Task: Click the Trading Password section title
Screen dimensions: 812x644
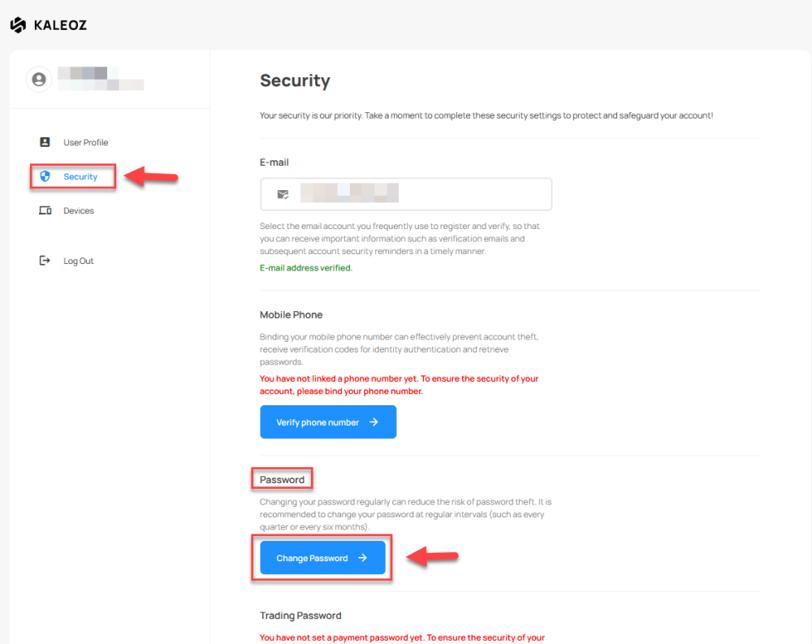Action: [x=300, y=616]
